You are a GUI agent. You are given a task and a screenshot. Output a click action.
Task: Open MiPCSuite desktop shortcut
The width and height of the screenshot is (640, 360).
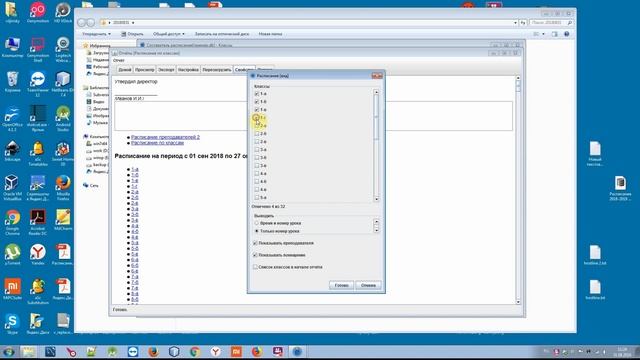pos(12,290)
